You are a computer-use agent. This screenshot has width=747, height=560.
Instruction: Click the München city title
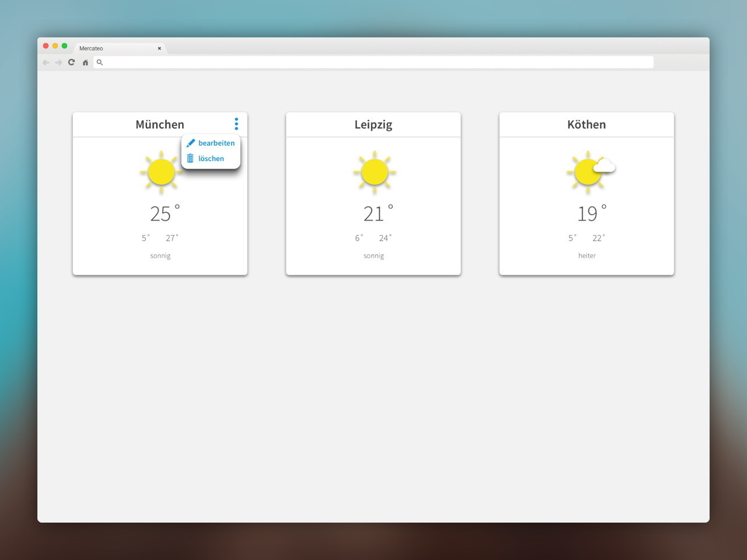pos(160,124)
